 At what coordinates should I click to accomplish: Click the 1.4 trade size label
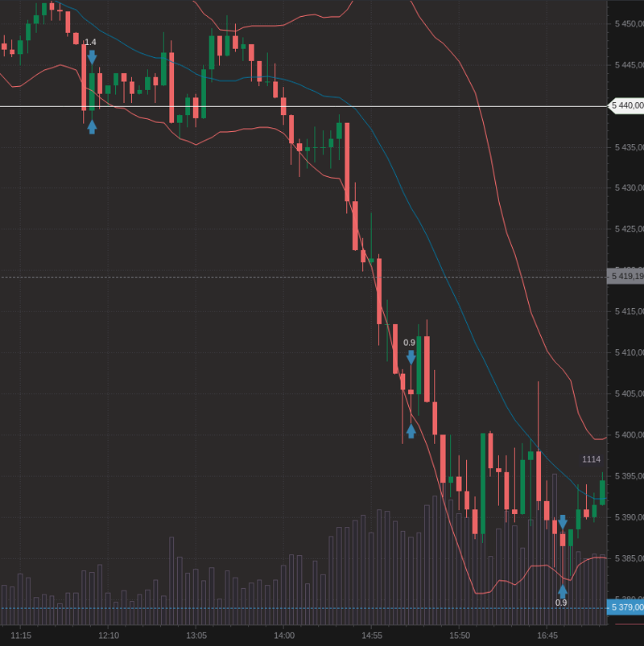(90, 42)
